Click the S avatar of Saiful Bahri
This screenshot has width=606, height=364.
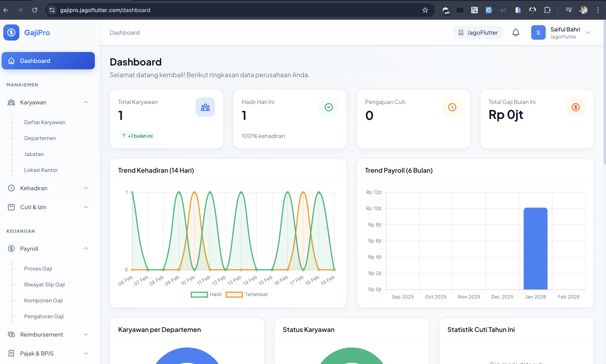coord(538,32)
